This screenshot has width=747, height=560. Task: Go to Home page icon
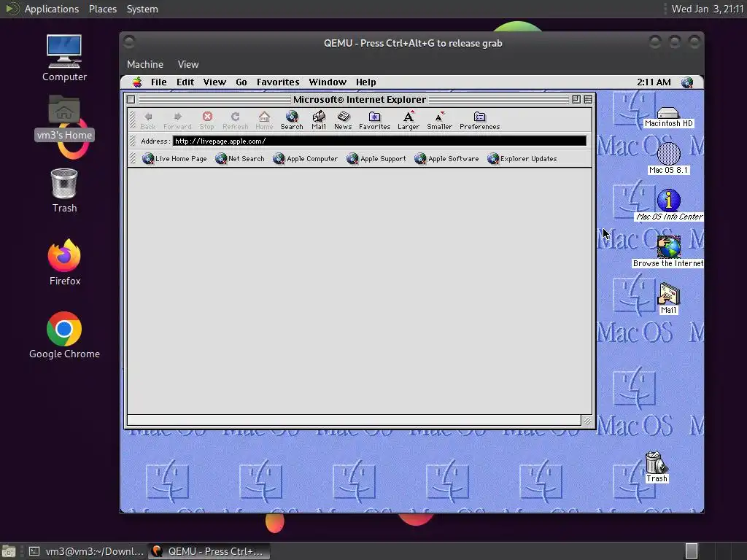click(264, 120)
